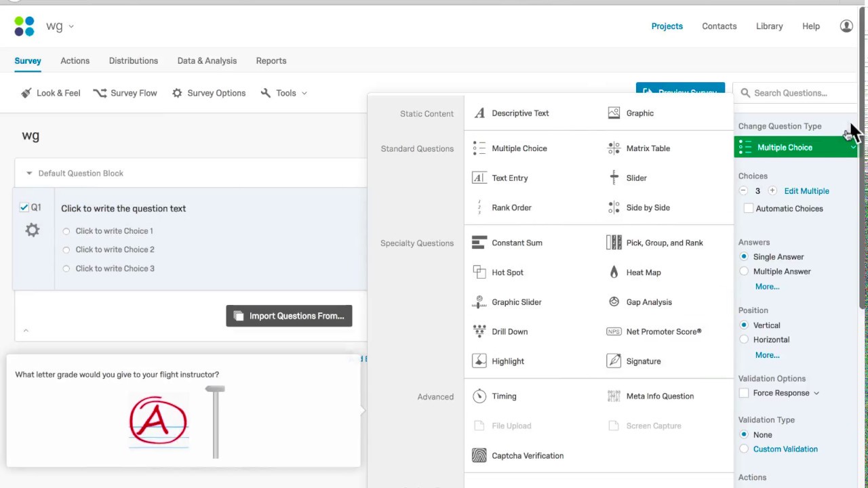Edit the Q1 question text
868x488 pixels.
(123, 209)
